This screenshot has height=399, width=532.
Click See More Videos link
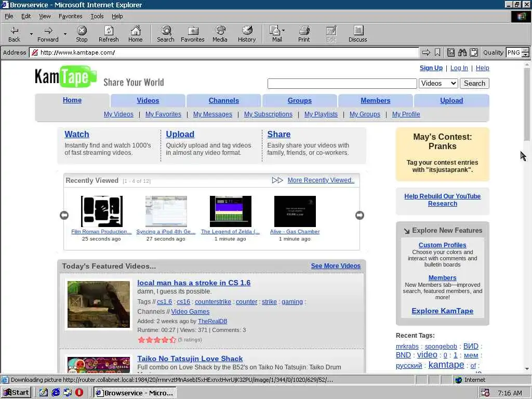pyautogui.click(x=336, y=266)
